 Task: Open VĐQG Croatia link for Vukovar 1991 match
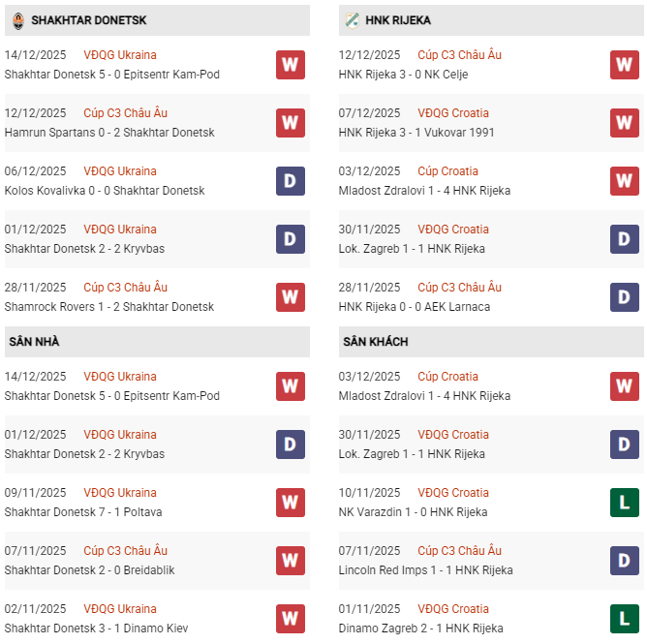(453, 113)
